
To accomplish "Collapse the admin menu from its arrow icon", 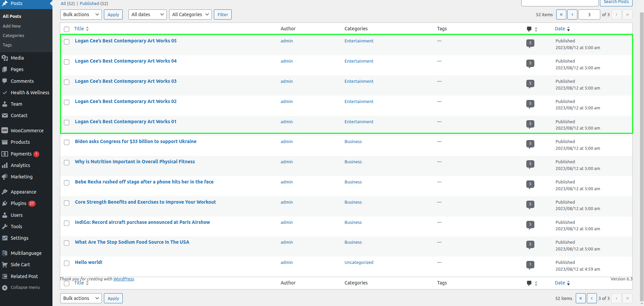I will tap(5, 287).
